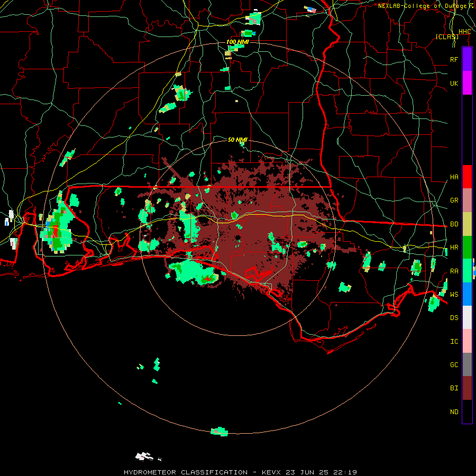Click the magenta UK color swatch

click(467, 83)
